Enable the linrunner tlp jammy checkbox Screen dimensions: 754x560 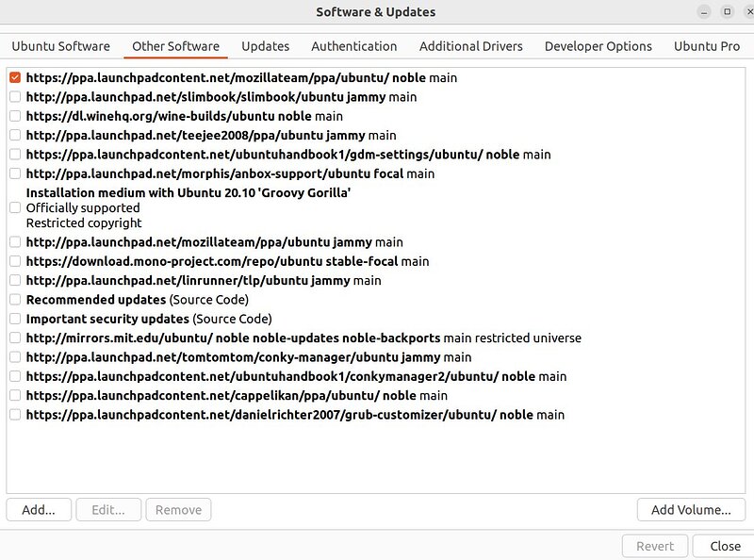tap(15, 281)
